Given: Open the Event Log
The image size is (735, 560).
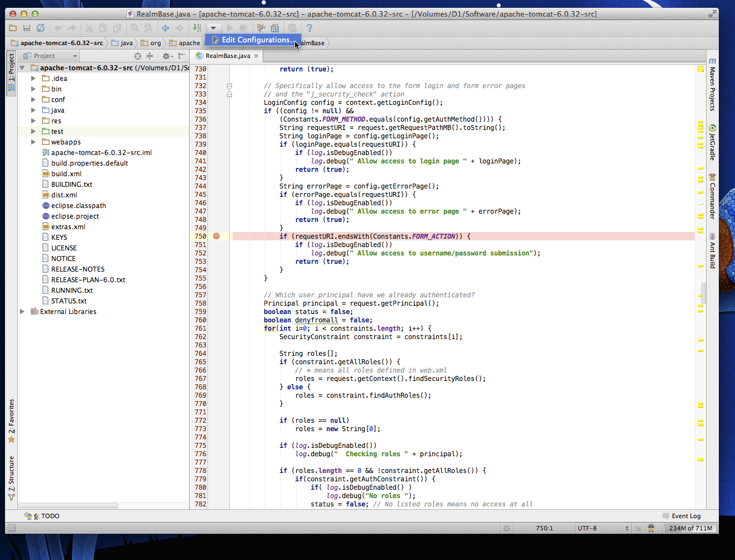Looking at the screenshot, I should coord(681,516).
